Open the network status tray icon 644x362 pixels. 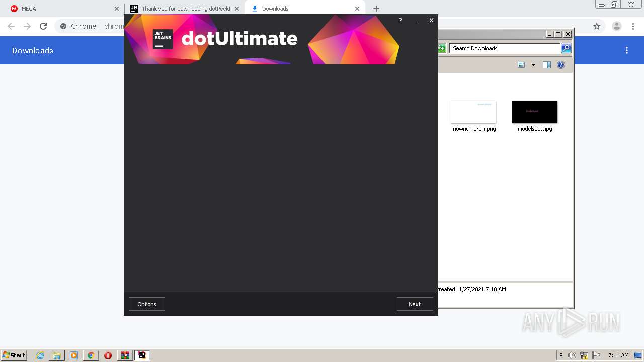[584, 355]
